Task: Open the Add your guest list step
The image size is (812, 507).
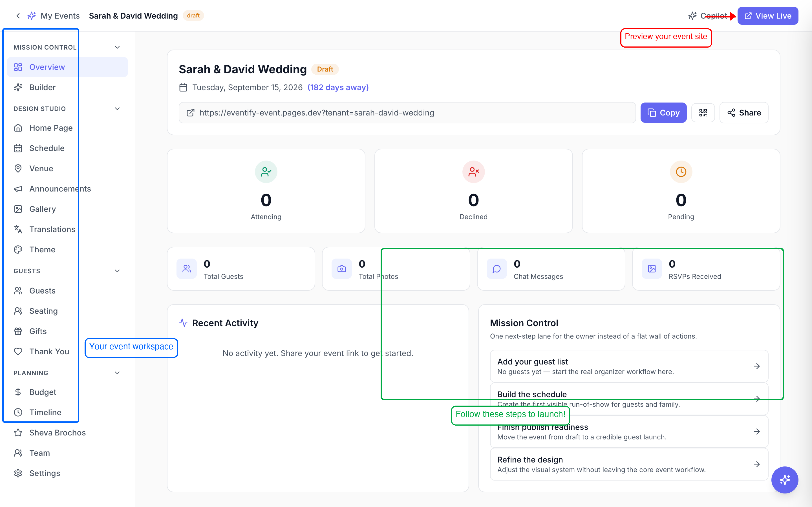Action: pyautogui.click(x=629, y=366)
